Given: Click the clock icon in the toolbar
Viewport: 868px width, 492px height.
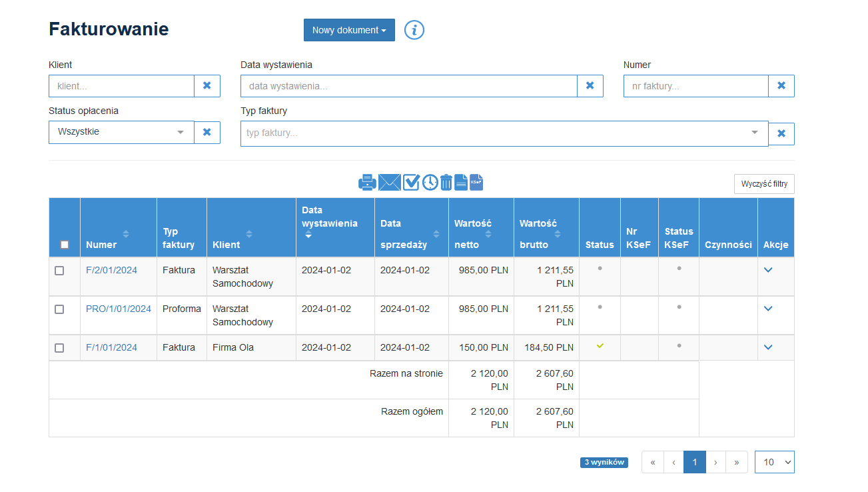Looking at the screenshot, I should click(430, 182).
